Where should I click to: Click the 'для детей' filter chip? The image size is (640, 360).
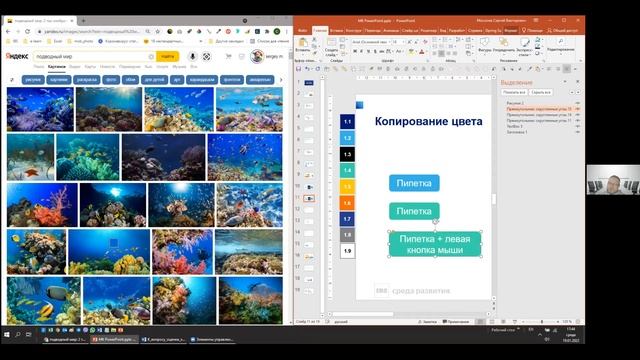(x=154, y=80)
